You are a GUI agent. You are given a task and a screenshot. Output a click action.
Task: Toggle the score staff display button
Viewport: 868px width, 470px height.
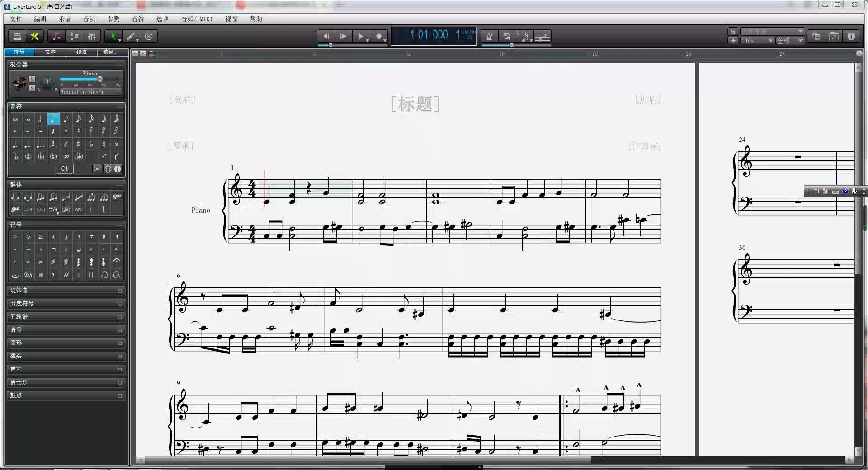(542, 36)
